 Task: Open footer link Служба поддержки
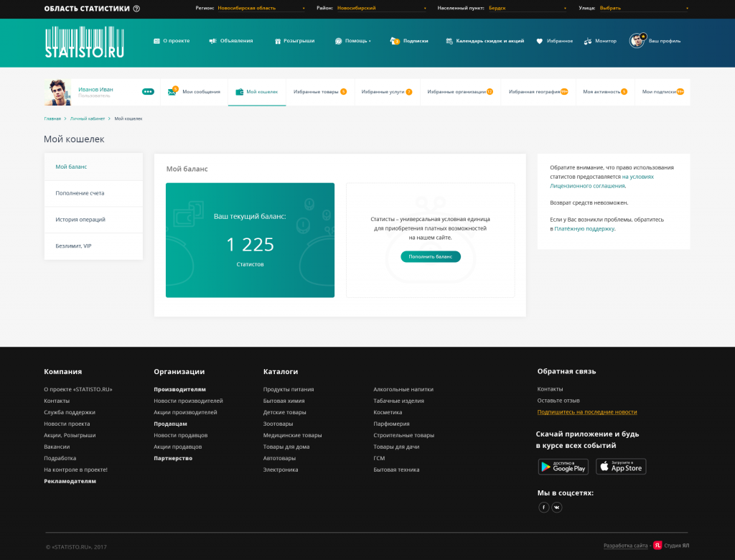(x=70, y=412)
